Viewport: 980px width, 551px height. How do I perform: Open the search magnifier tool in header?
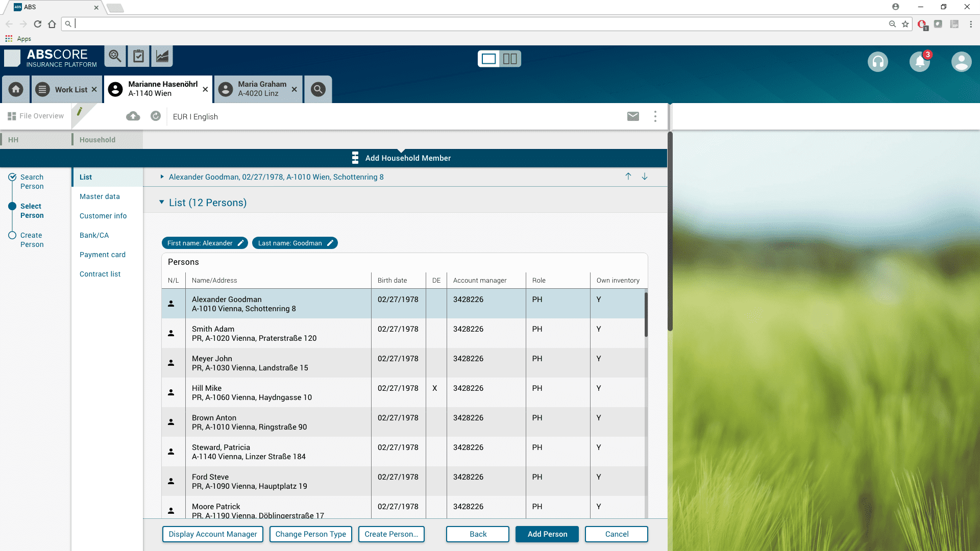click(115, 56)
